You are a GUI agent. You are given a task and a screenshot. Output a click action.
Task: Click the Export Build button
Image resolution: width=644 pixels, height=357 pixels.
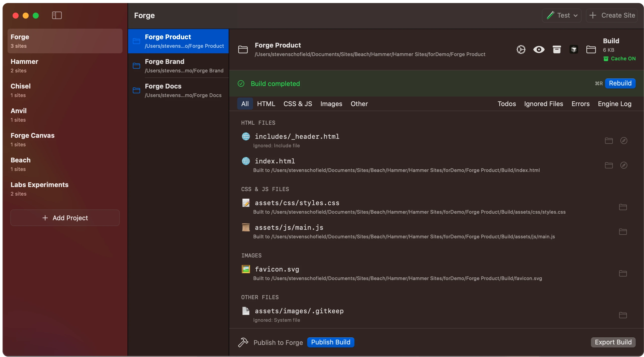point(613,342)
